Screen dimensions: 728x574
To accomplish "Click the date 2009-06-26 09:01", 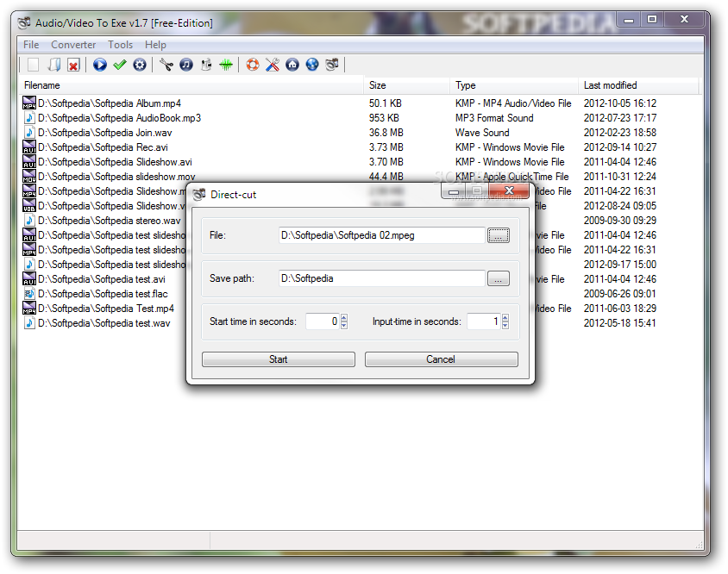I will pyautogui.click(x=620, y=294).
